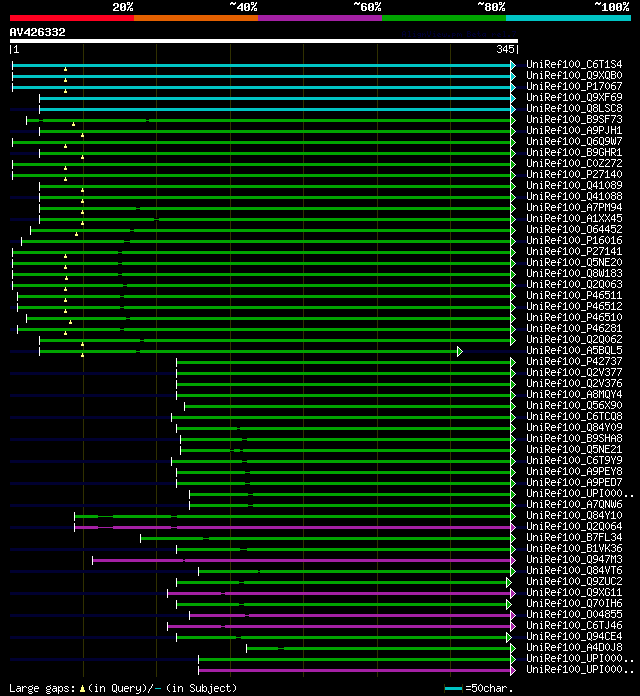Click the yellow gap marker under UniRef100_A5BQL5 bar
The height and width of the screenshot is (696, 640).
point(83,355)
